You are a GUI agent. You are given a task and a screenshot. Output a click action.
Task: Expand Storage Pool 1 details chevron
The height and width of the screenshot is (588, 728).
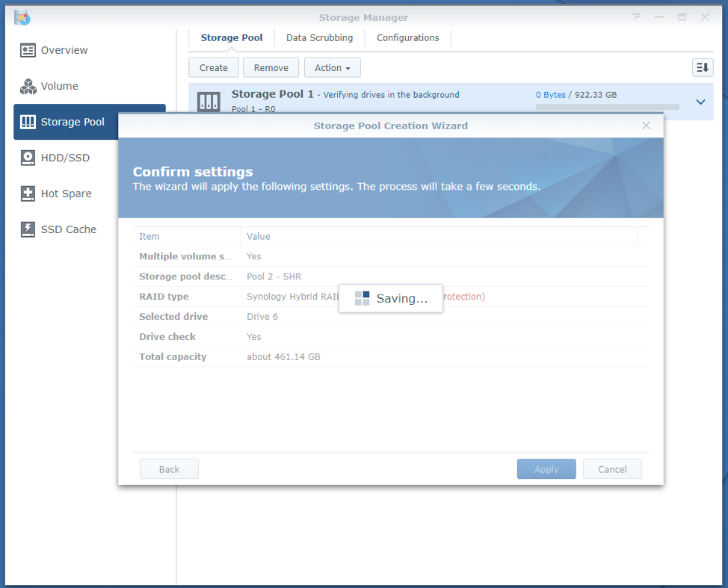coord(700,102)
